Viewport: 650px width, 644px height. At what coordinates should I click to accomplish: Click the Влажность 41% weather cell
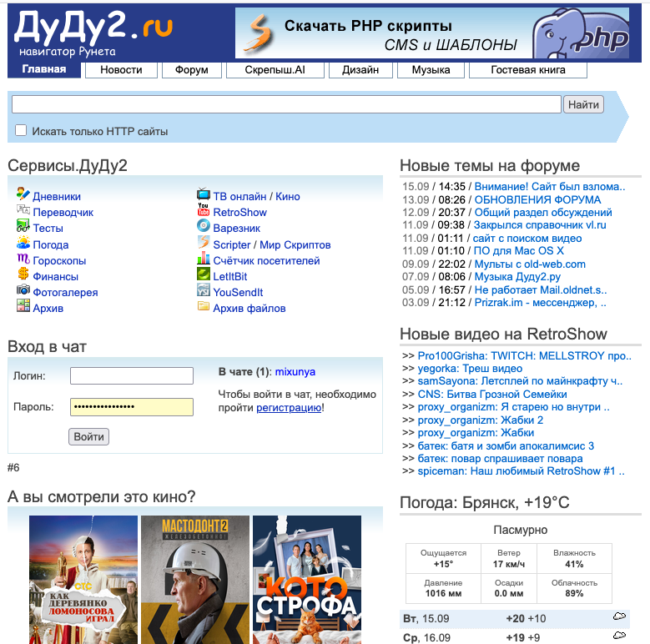(x=574, y=559)
